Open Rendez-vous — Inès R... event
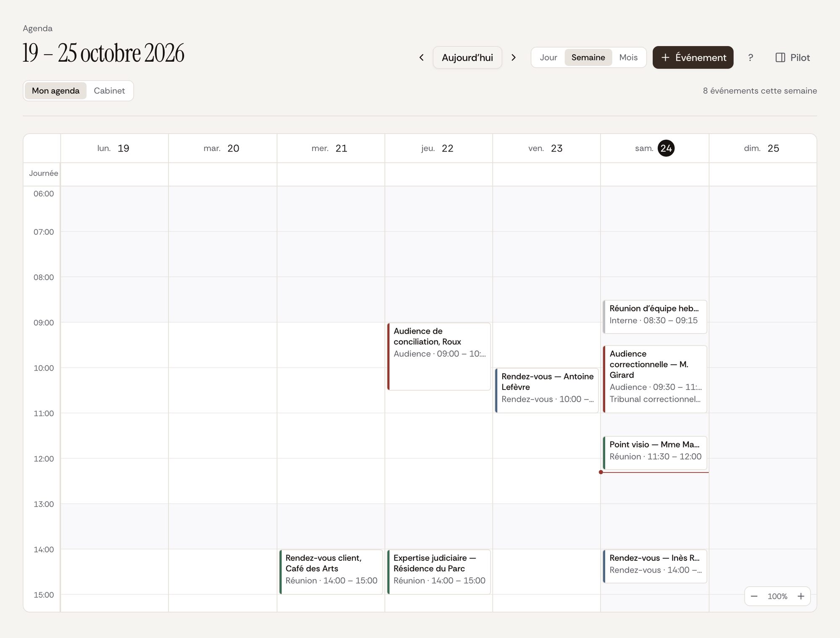The image size is (840, 638). click(x=655, y=566)
